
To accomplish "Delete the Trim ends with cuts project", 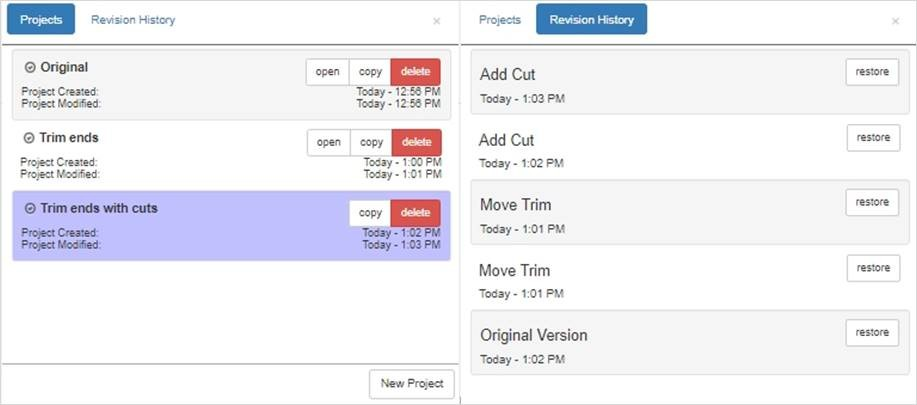I will click(416, 213).
